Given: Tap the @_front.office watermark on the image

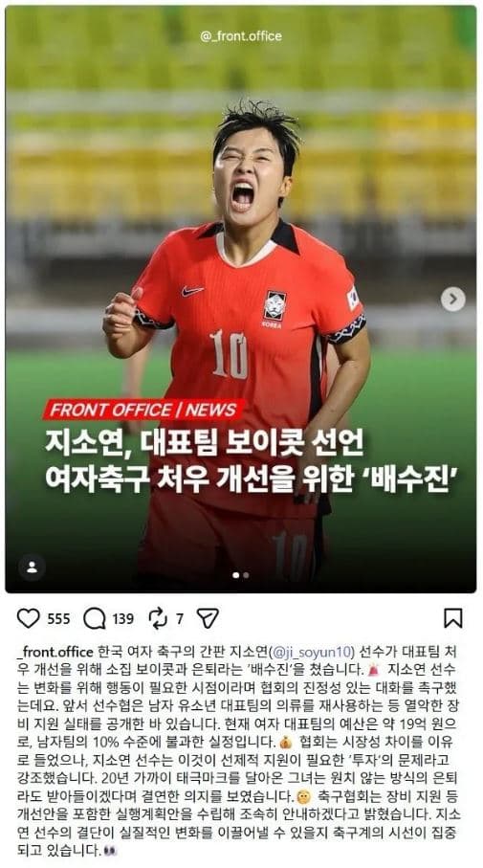Looking at the screenshot, I should [x=241, y=36].
